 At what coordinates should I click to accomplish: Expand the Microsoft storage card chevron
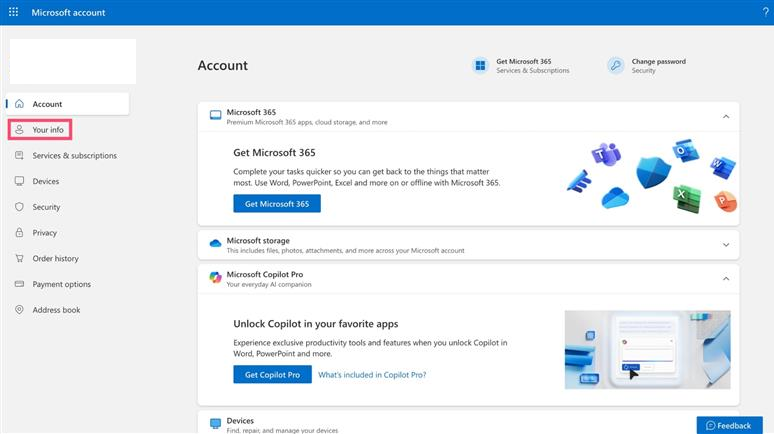tap(726, 244)
